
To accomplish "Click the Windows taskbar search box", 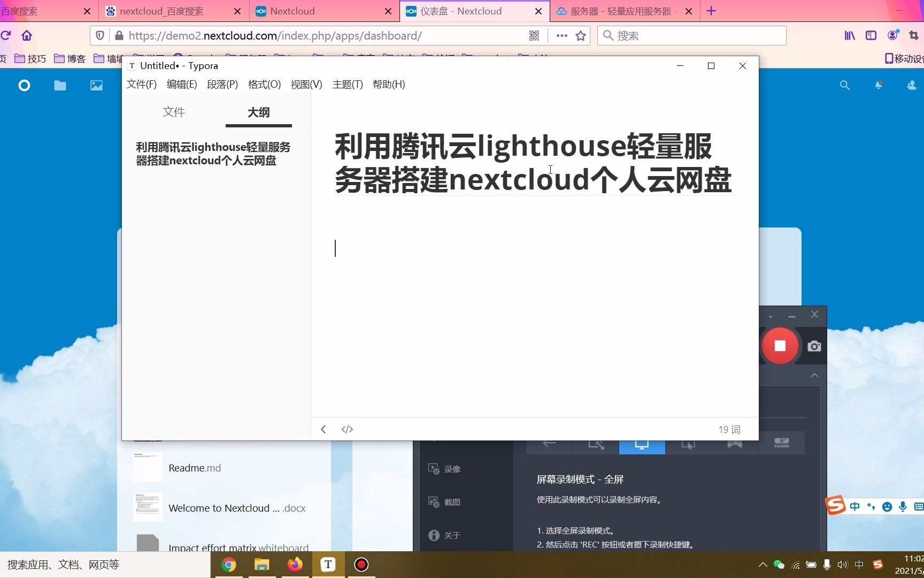I will coord(105,565).
